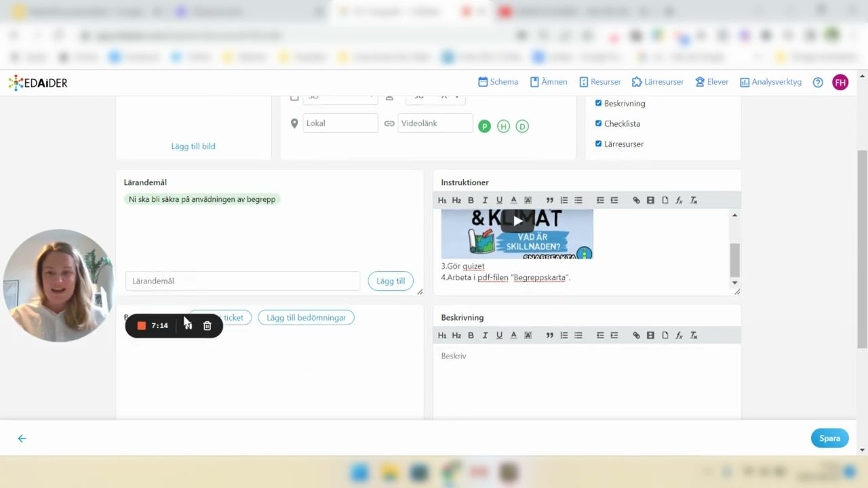This screenshot has width=868, height=488.
Task: Insert hyperlink in Instruktioner editor
Action: [x=636, y=201]
